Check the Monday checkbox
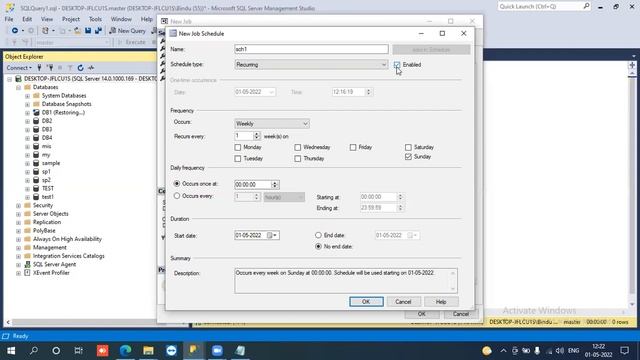This screenshot has height=360, width=640. [238, 147]
